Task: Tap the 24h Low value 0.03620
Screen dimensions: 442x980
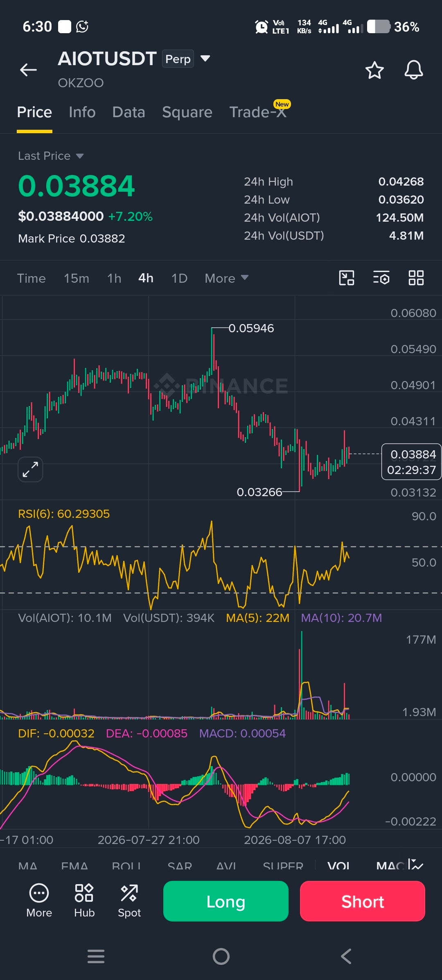Action: coord(401,200)
